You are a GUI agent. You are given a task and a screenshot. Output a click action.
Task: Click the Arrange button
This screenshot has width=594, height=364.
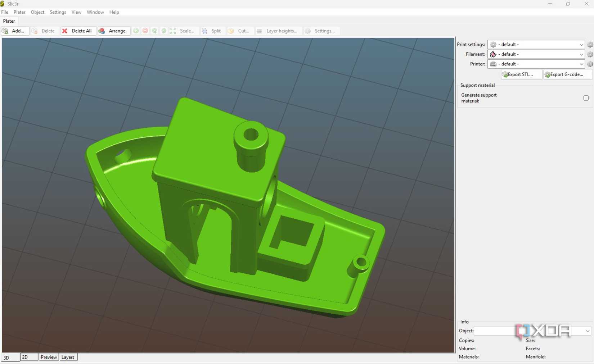pyautogui.click(x=114, y=31)
